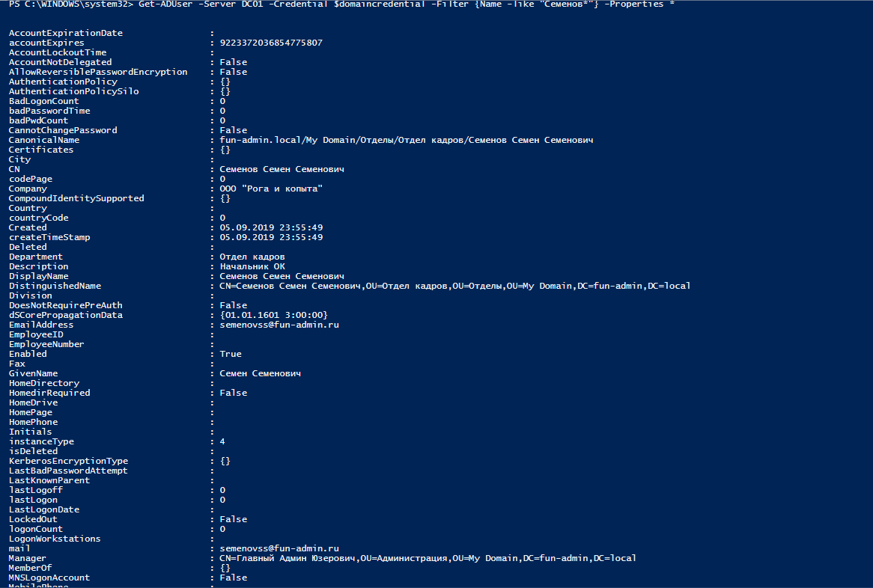Click the instanceType value 4
This screenshot has height=588, width=873.
coord(222,441)
